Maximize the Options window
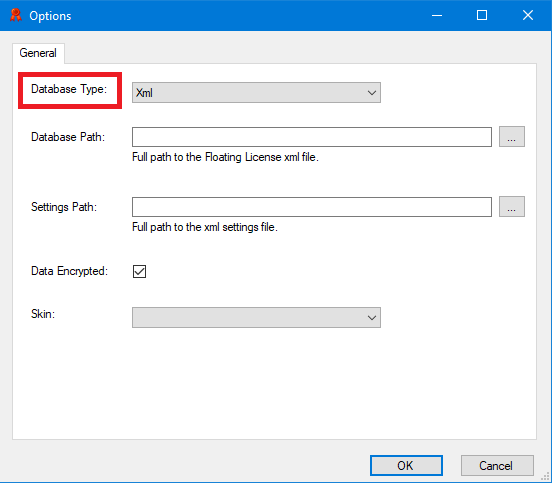This screenshot has width=552, height=483. [x=482, y=15]
